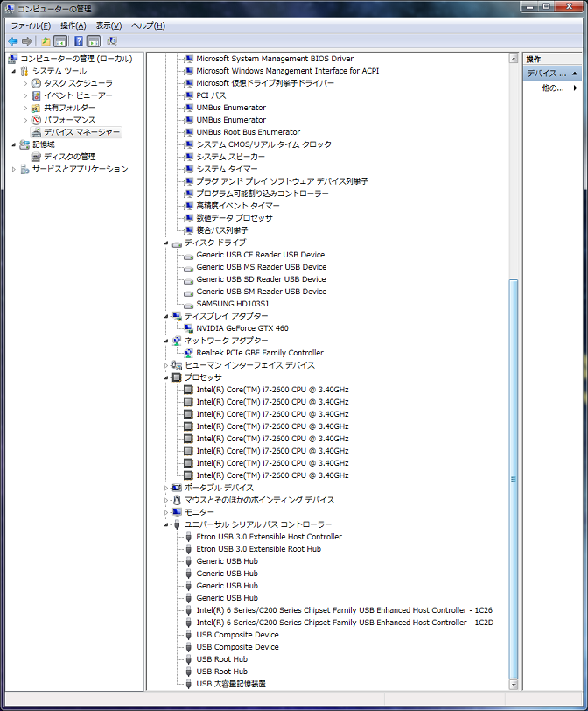
Task: Expand サービスとアプリケーション in left tree
Action: click(x=14, y=169)
